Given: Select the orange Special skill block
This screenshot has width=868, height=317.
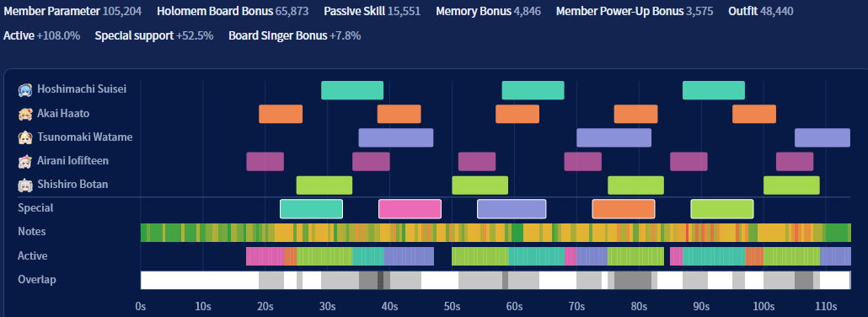Looking at the screenshot, I should pyautogui.click(x=624, y=209).
